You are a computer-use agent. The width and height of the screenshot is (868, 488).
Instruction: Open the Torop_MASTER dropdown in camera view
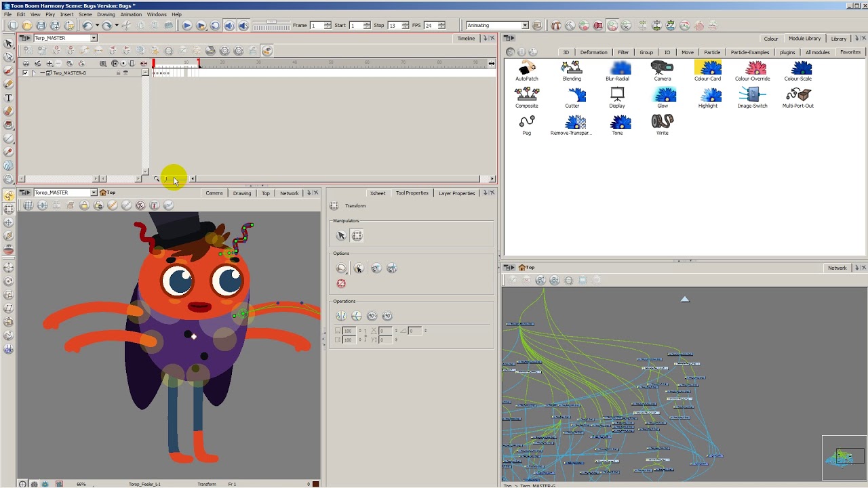94,192
